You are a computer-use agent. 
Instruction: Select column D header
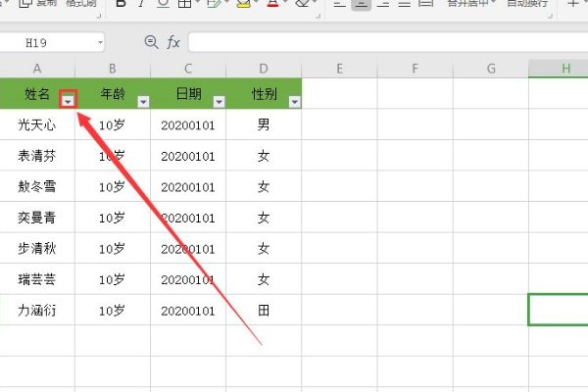(264, 69)
